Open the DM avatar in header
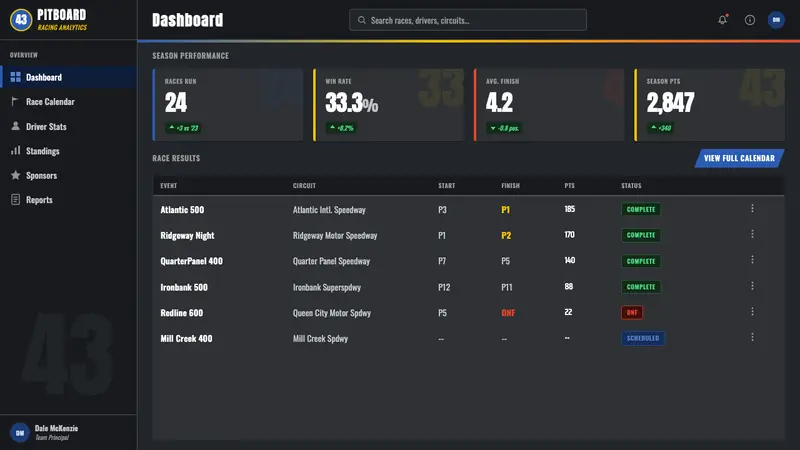The height and width of the screenshot is (450, 800). [x=776, y=20]
